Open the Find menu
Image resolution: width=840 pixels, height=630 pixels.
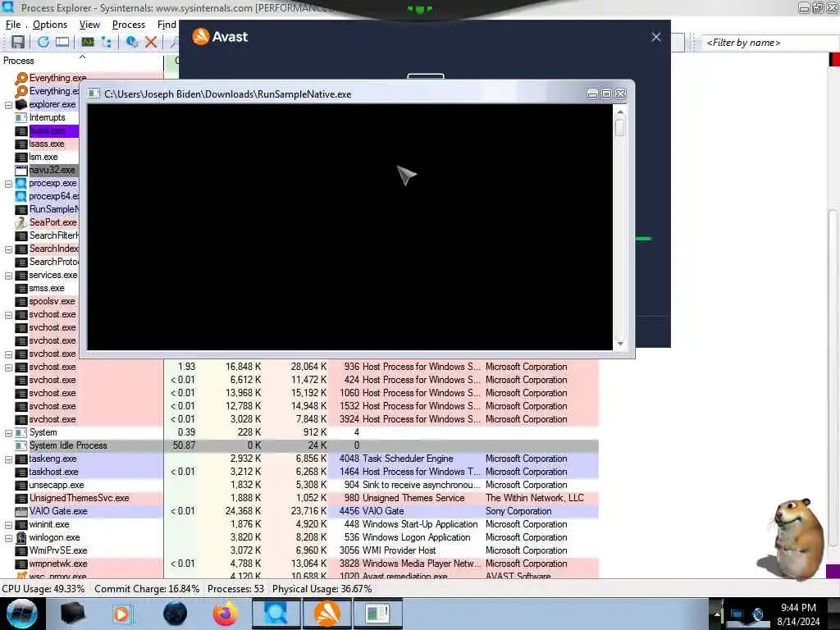[167, 25]
